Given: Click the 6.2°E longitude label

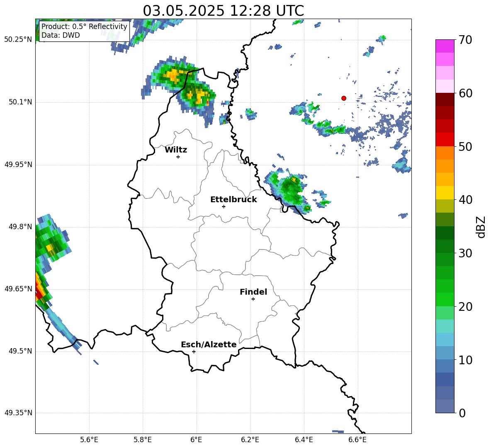Looking at the screenshot, I should pyautogui.click(x=250, y=440).
